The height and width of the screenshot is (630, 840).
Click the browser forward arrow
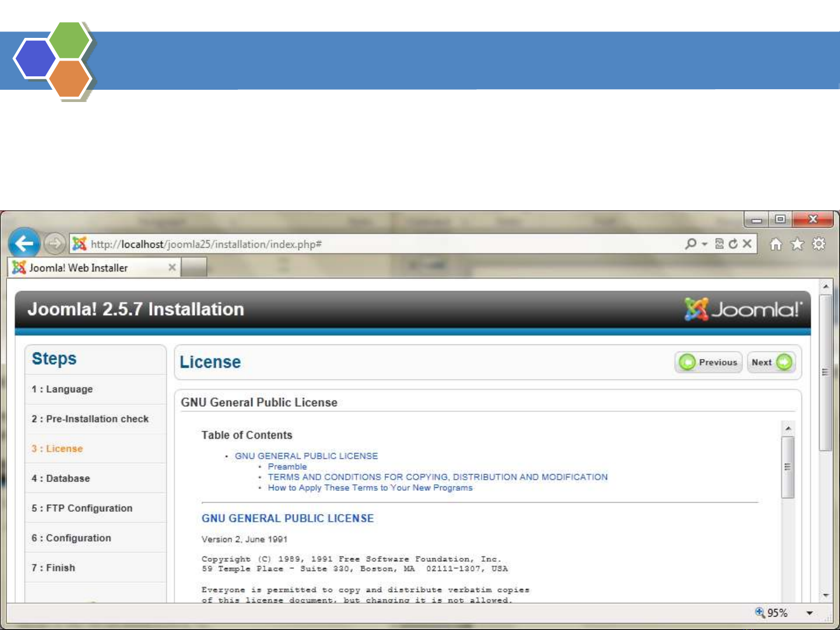(55, 244)
